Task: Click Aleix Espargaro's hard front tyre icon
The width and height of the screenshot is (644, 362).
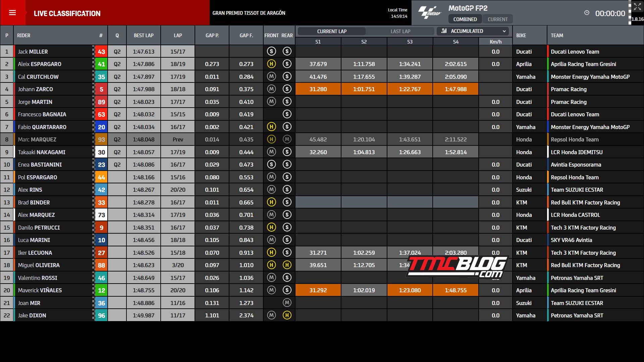Action: [x=271, y=64]
